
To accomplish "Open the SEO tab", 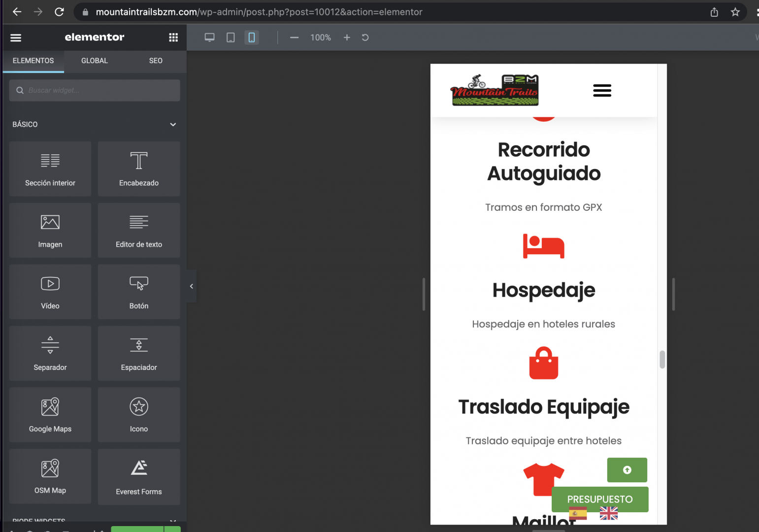I will [x=156, y=61].
